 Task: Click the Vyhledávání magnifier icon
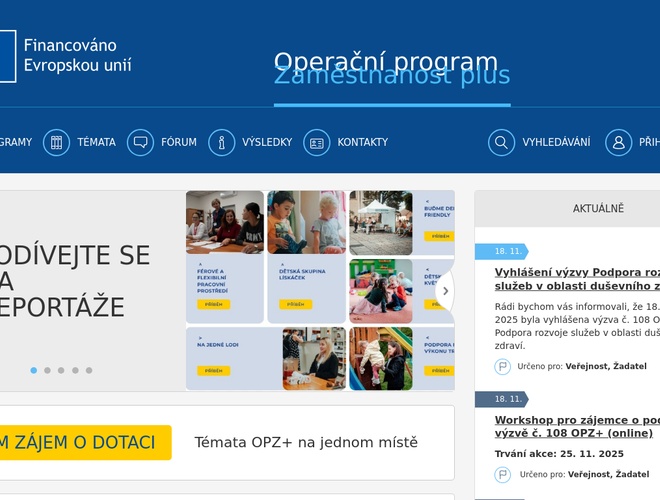click(501, 142)
